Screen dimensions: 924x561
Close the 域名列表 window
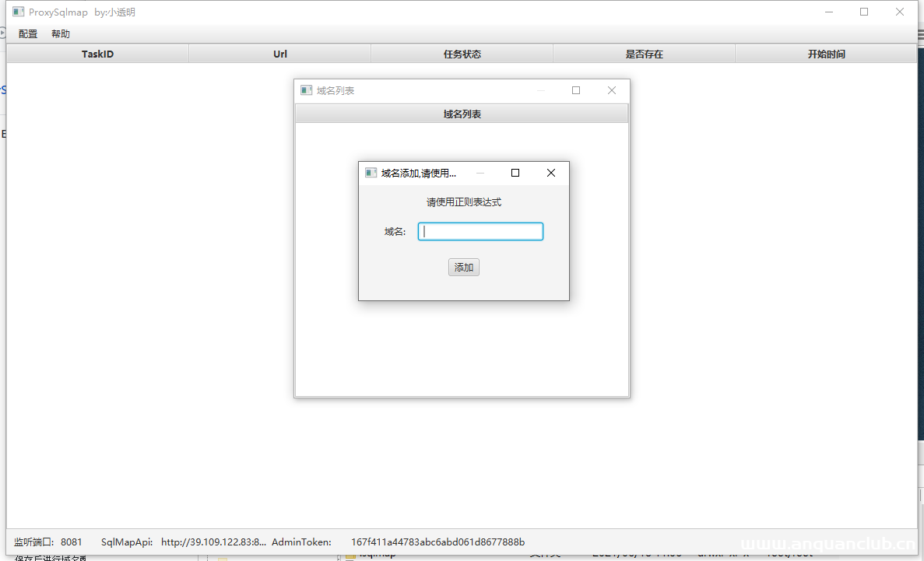click(612, 90)
